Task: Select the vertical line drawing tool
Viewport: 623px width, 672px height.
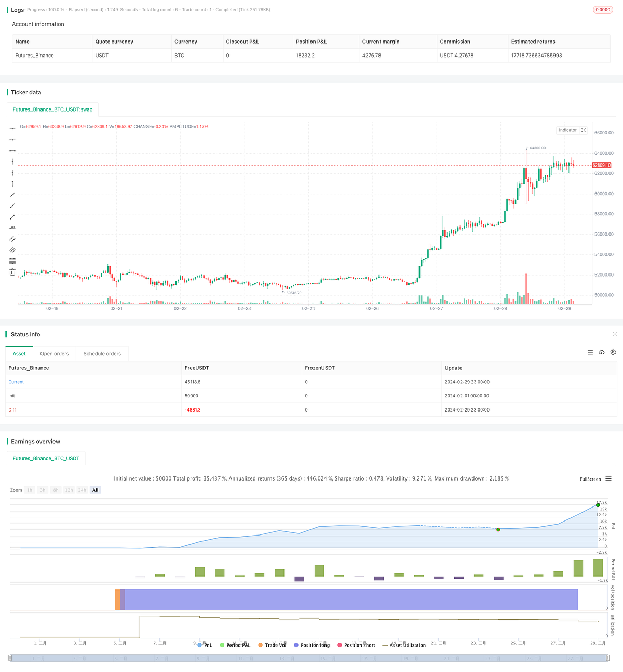Action: pos(12,161)
